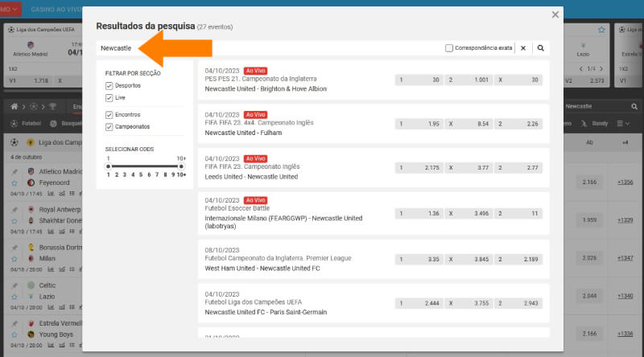Bet 1 at 2.444 on Newcastle-Paris Saint-Germain

[x=419, y=303]
